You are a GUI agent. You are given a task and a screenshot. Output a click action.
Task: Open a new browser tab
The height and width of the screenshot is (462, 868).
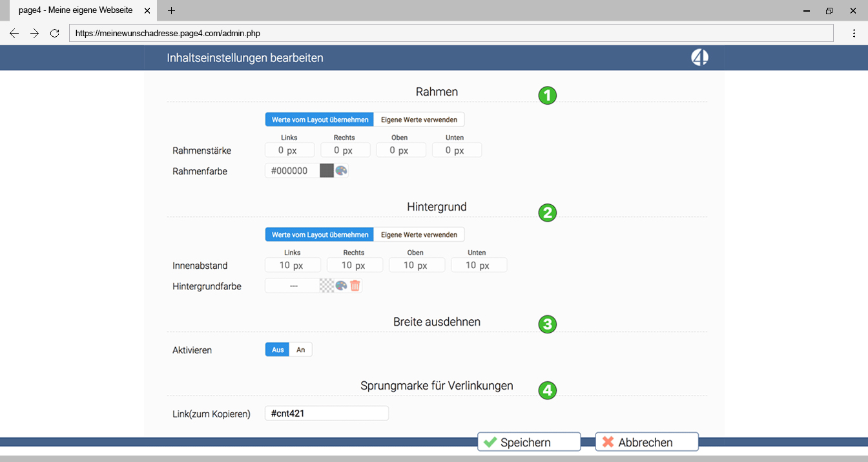coord(171,10)
